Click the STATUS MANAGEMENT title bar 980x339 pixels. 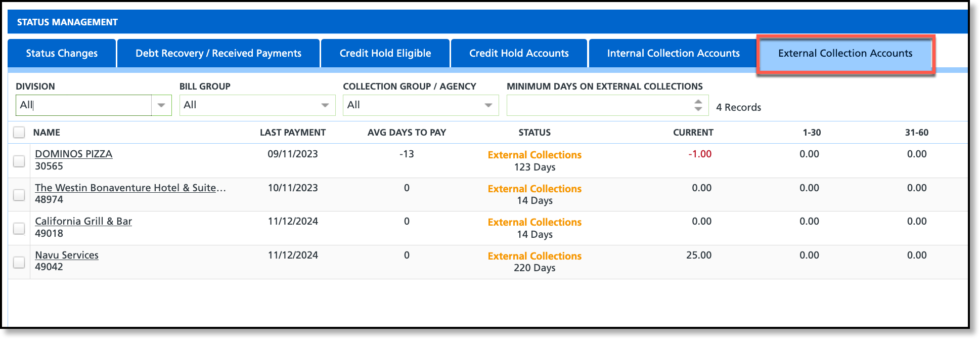click(x=487, y=22)
